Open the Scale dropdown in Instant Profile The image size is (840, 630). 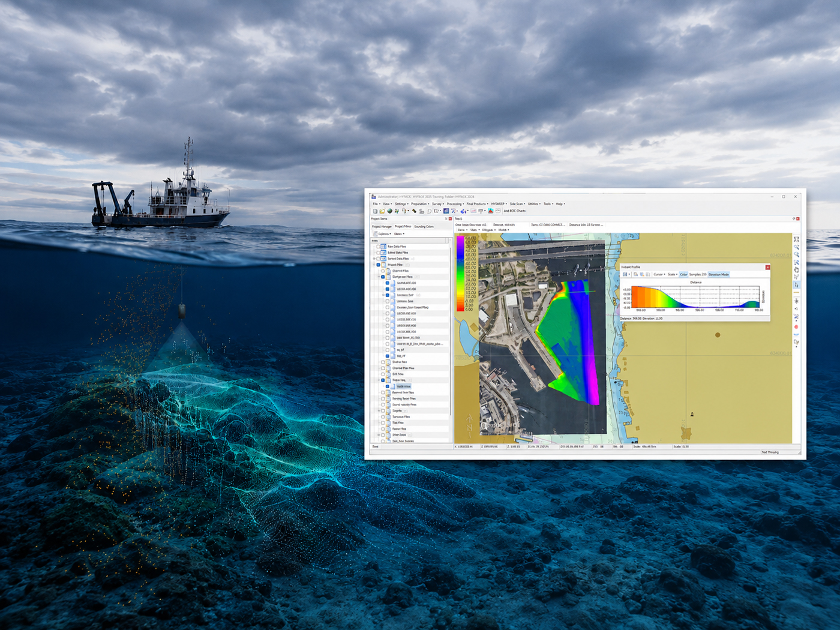(x=672, y=274)
